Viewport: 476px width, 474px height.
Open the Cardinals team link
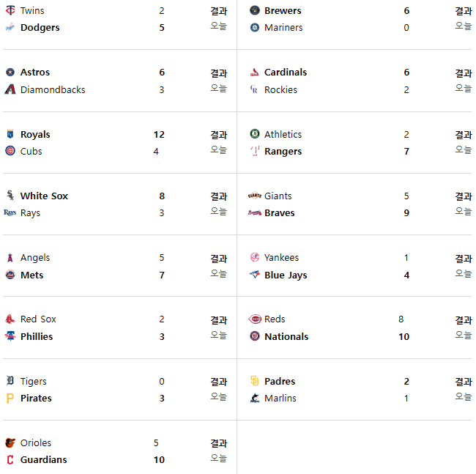tap(286, 73)
